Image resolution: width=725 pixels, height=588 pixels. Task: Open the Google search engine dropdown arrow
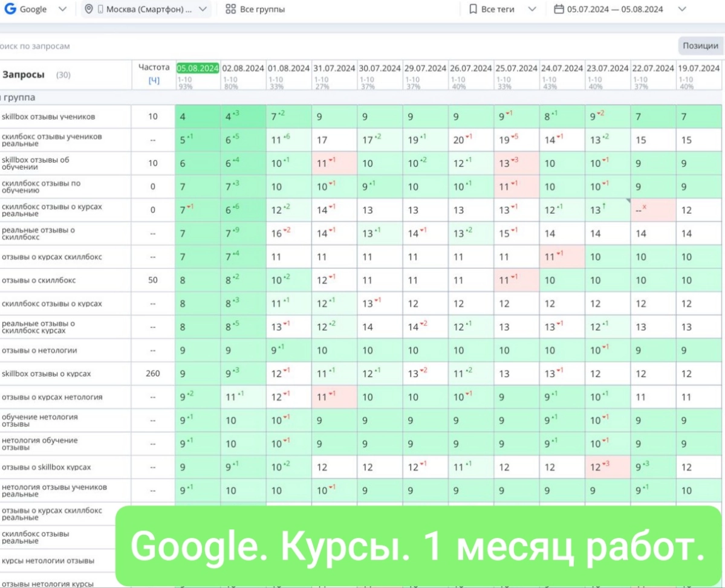point(62,9)
